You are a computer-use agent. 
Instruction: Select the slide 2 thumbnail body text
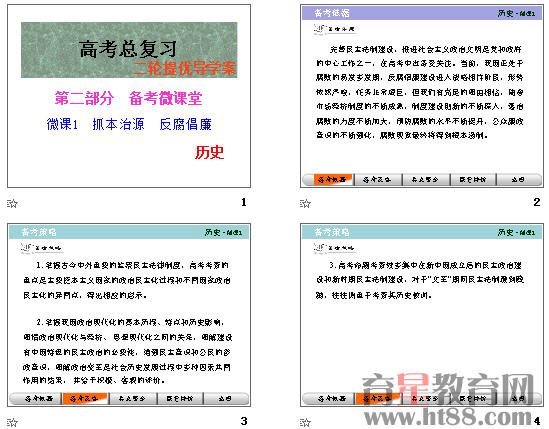coord(419,92)
